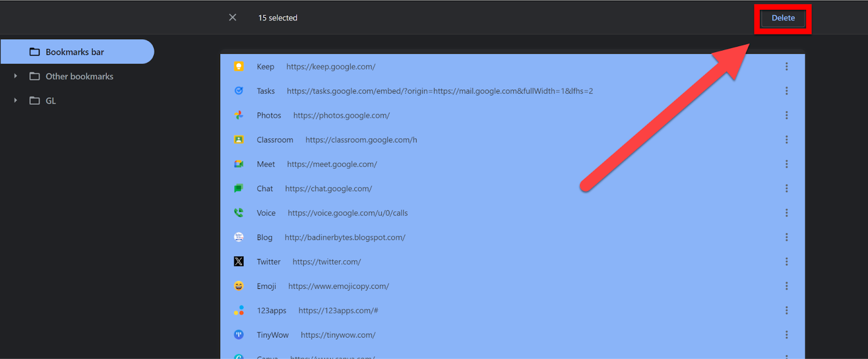Select the Classroom bookmark title

click(x=275, y=140)
